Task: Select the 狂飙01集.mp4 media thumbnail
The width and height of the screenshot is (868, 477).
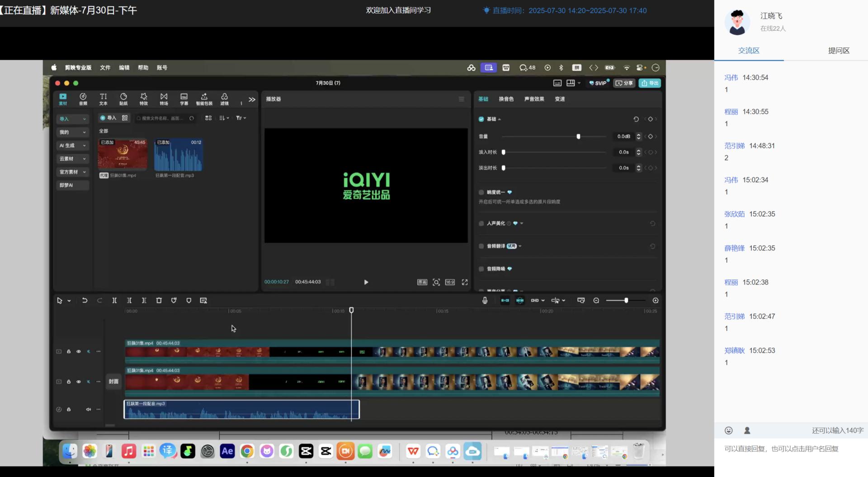Action: [123, 155]
